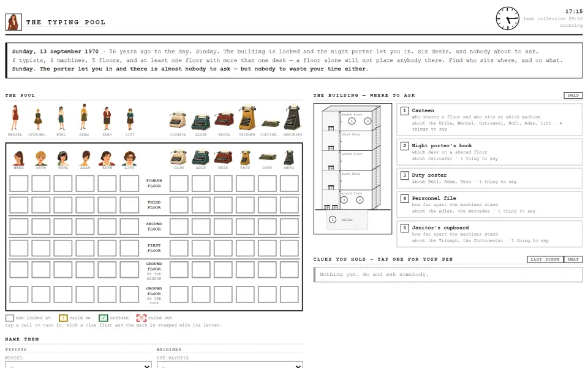Click the yellow 'could be' legend box
The width and height of the screenshot is (588, 368).
coord(63,318)
